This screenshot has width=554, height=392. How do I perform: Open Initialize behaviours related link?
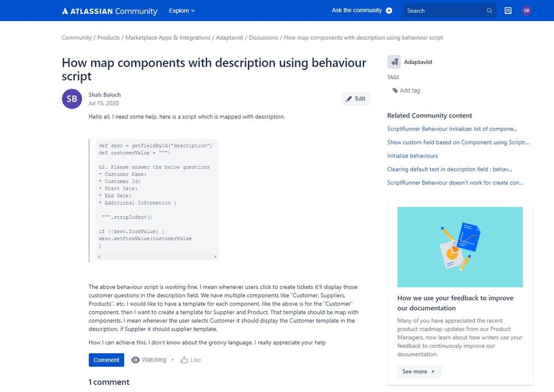pos(412,156)
